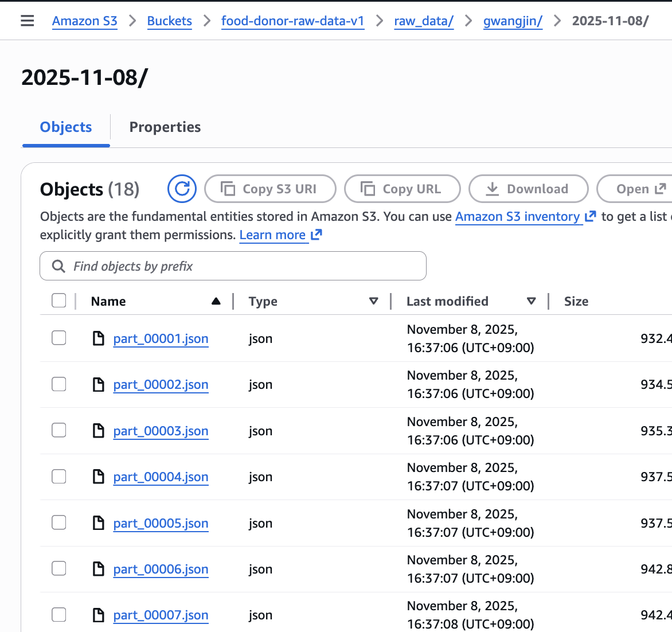Open food-donor-raw-data-v1 bucket breadcrumb
The height and width of the screenshot is (632, 672).
point(293,21)
